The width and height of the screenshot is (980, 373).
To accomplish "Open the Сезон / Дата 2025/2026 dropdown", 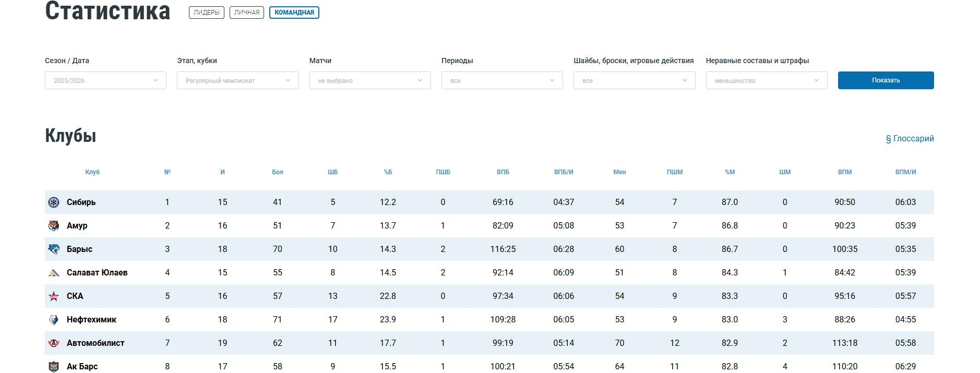I will 105,80.
